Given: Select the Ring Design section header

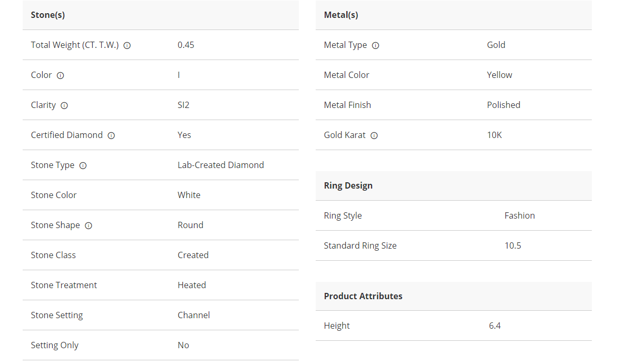Looking at the screenshot, I should [348, 185].
